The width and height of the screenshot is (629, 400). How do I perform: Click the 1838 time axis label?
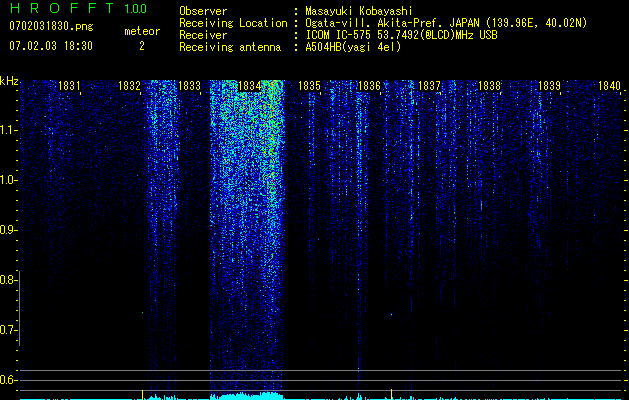coord(489,86)
